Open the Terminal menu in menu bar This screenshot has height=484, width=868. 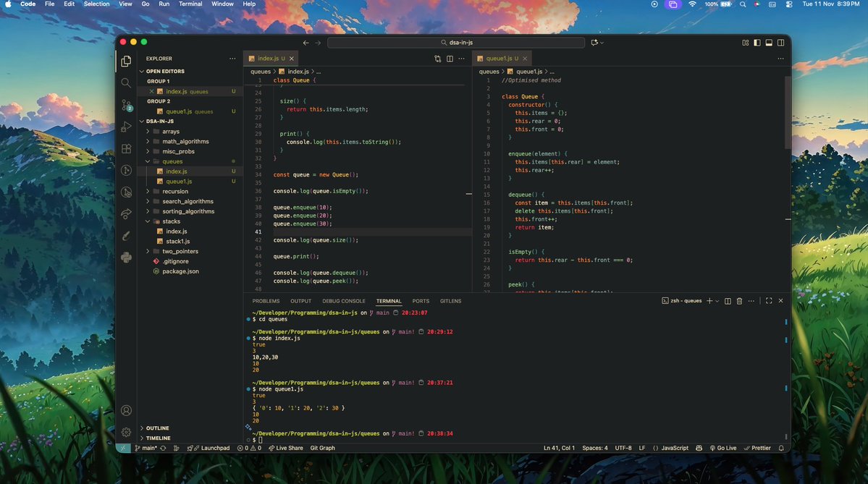coord(191,4)
